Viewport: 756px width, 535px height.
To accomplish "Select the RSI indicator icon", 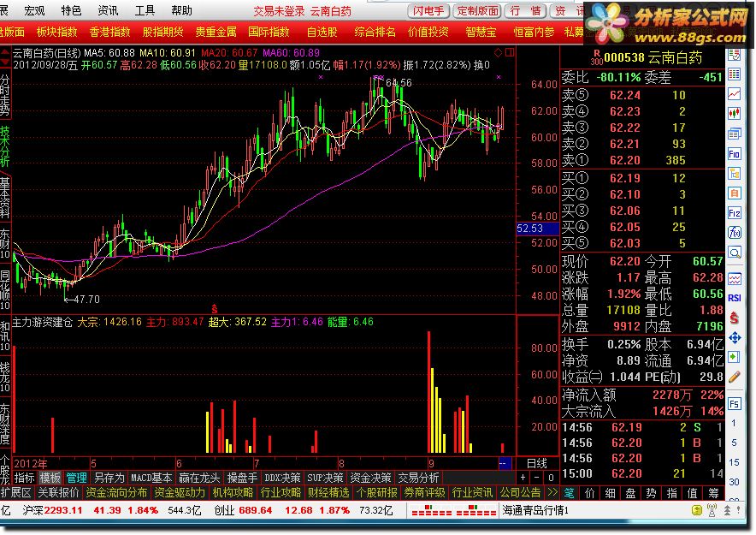I will point(735,298).
